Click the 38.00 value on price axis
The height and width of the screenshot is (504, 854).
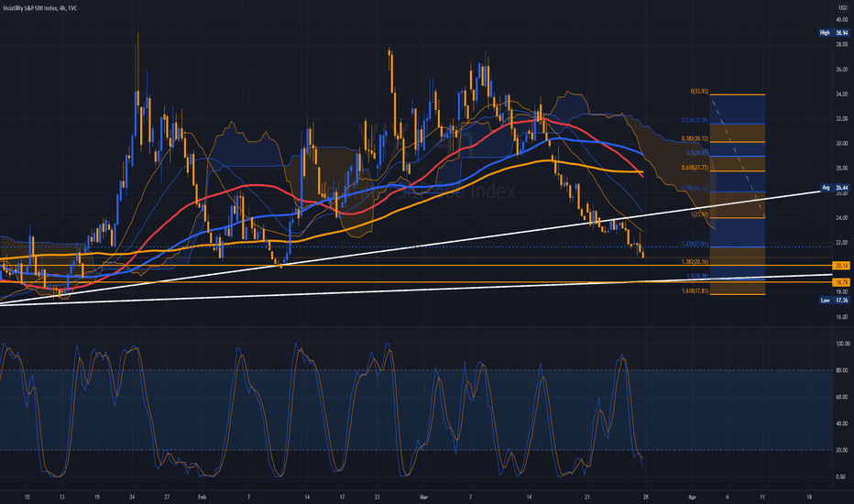tap(842, 45)
